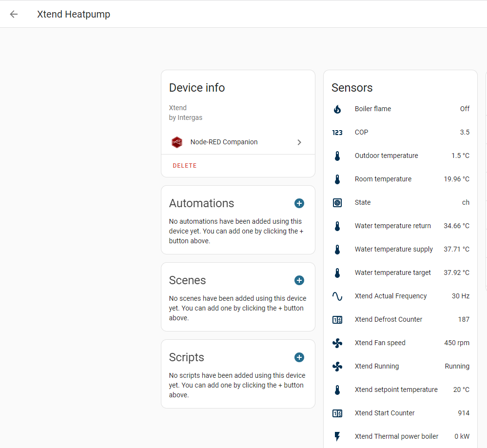Select Water temperature supply label
Image resolution: width=487 pixels, height=448 pixels.
[393, 249]
